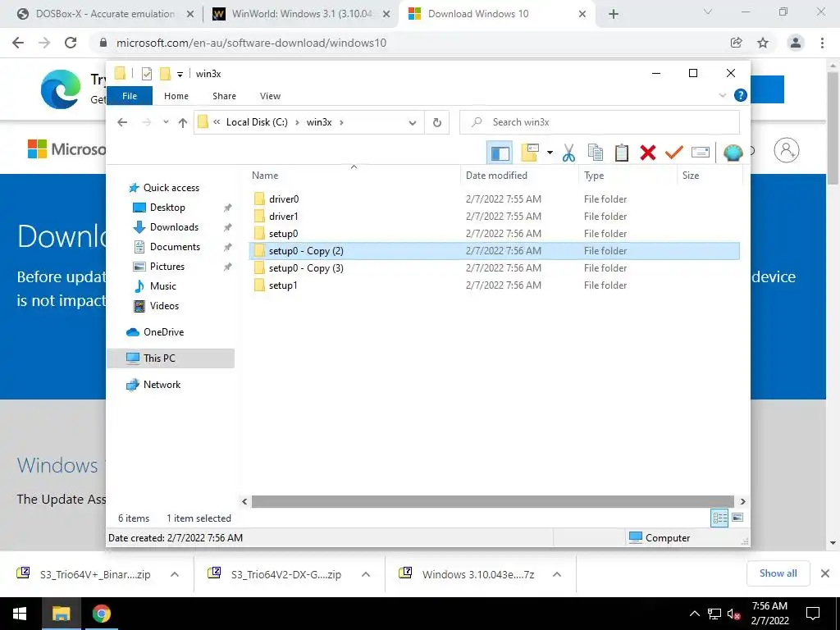The width and height of the screenshot is (840, 630).
Task: Switch to Details view layout icon
Action: [x=719, y=518]
